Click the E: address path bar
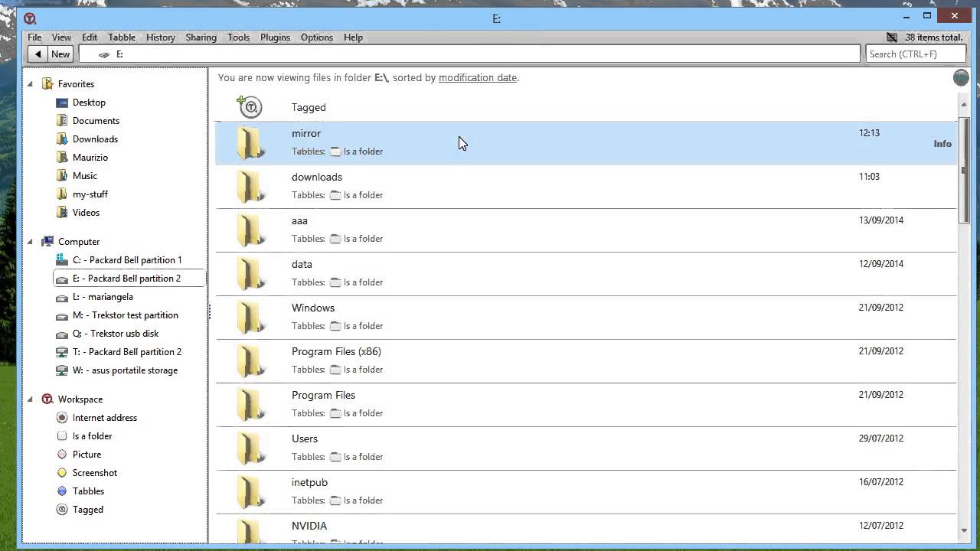 click(x=469, y=54)
